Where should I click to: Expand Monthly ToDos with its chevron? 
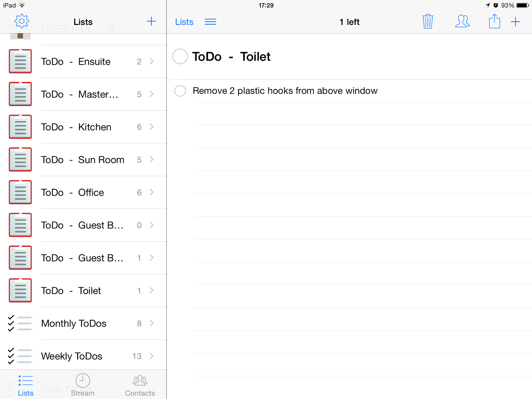[x=152, y=323]
